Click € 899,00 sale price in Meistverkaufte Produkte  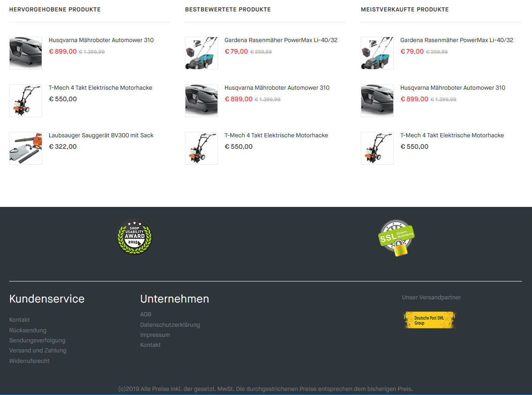pyautogui.click(x=414, y=99)
